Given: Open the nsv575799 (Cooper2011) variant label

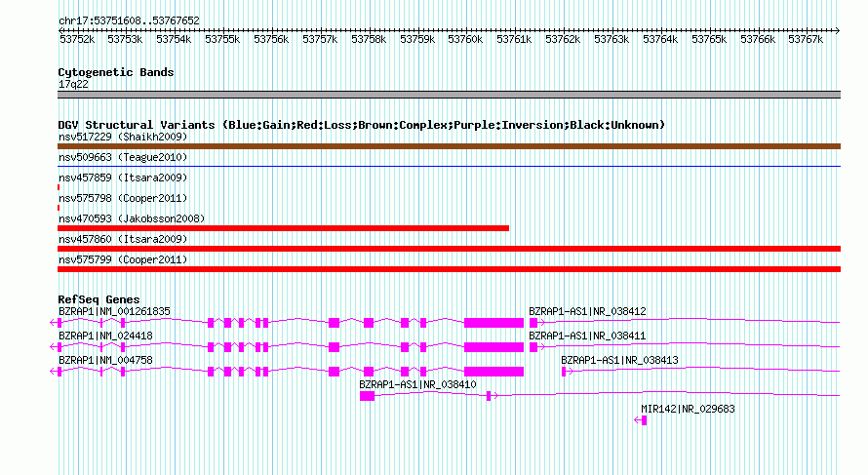Looking at the screenshot, I should 123,259.
